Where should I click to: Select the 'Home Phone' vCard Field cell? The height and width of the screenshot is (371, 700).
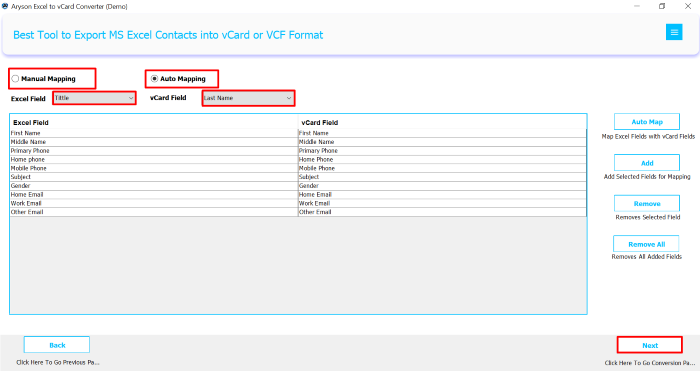coord(442,159)
